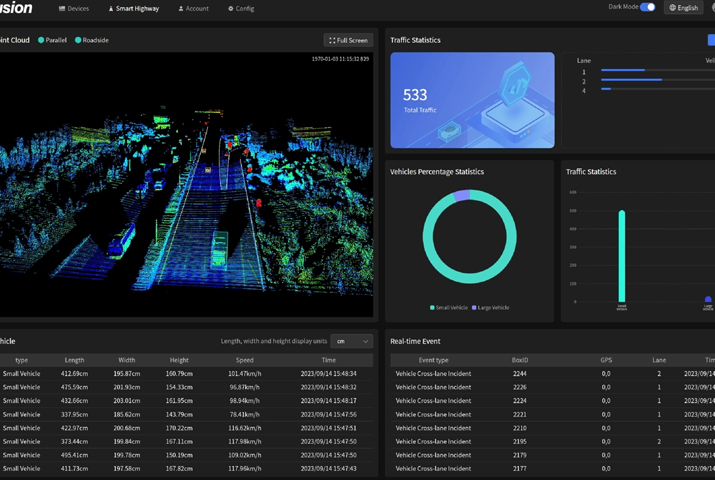This screenshot has height=480, width=715.
Task: Click the Full Screen expand icon
Action: 332,40
